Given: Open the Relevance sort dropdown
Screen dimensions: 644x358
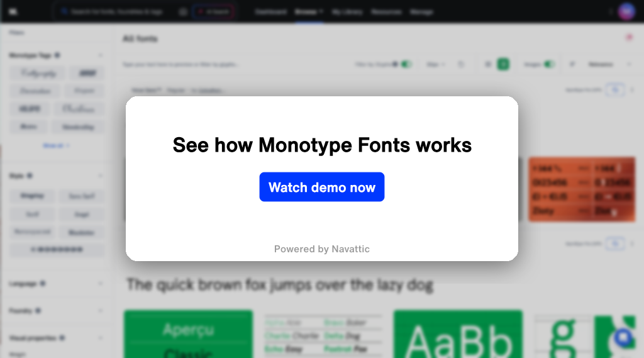Looking at the screenshot, I should (x=609, y=64).
